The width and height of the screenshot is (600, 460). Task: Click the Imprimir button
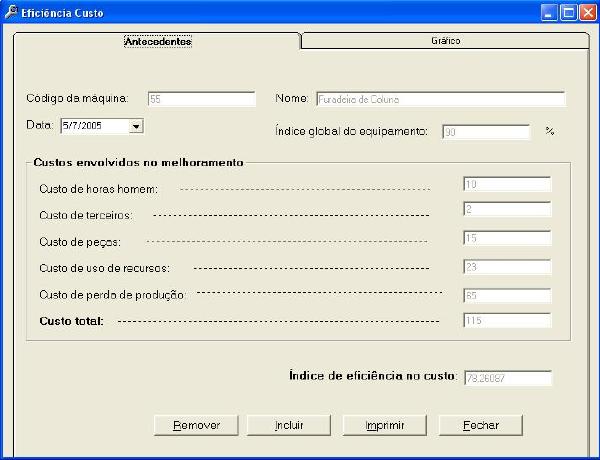tap(385, 425)
